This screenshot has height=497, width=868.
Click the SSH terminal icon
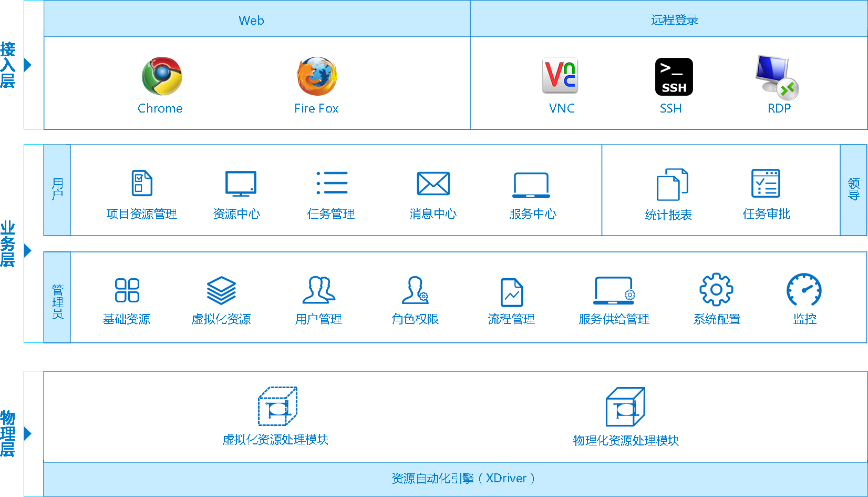(674, 77)
